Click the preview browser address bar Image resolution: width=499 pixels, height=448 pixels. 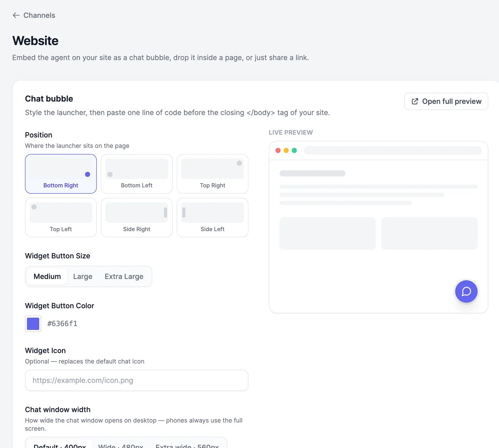tap(393, 150)
